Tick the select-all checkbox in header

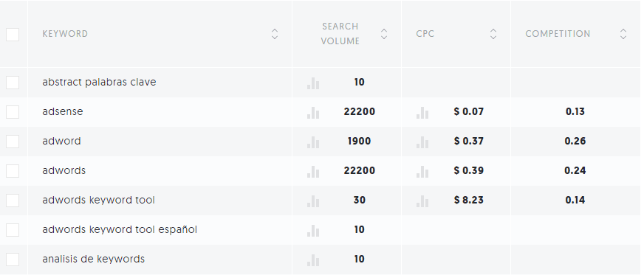13,35
